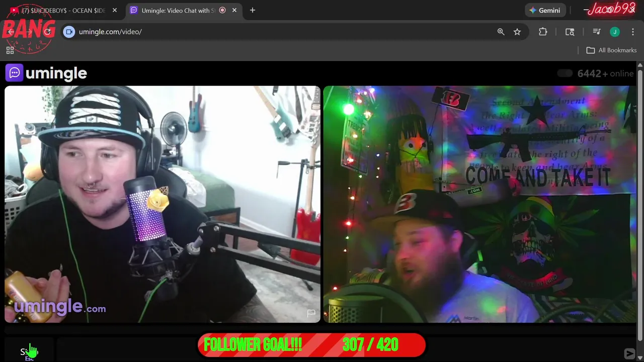Click the flag report icon on video
The width and height of the screenshot is (644, 362).
[311, 313]
